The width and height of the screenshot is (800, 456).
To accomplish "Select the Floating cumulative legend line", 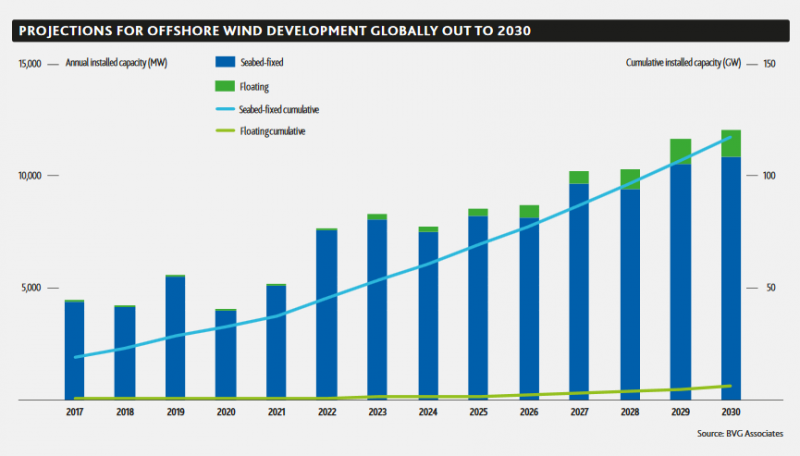I will pos(225,131).
